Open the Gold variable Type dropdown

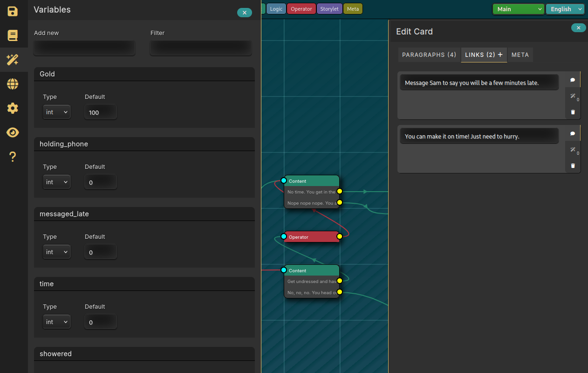coord(56,112)
